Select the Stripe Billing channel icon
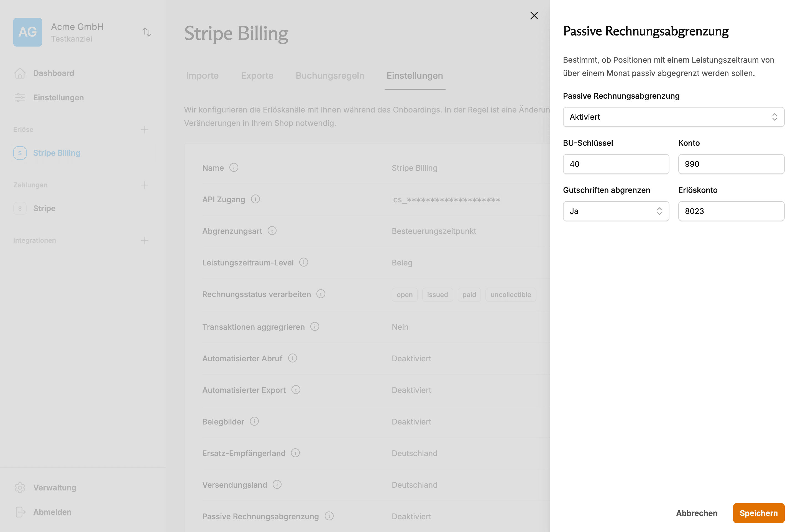The image size is (798, 532). coord(20,153)
